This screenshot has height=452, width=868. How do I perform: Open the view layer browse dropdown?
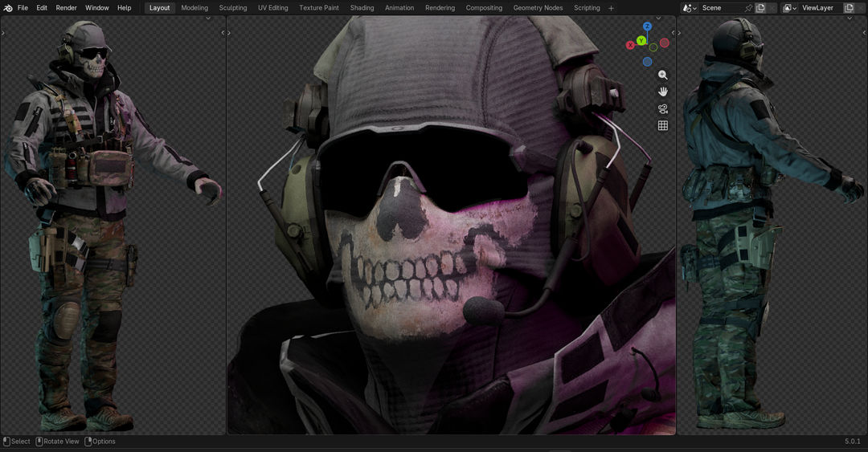pos(789,8)
